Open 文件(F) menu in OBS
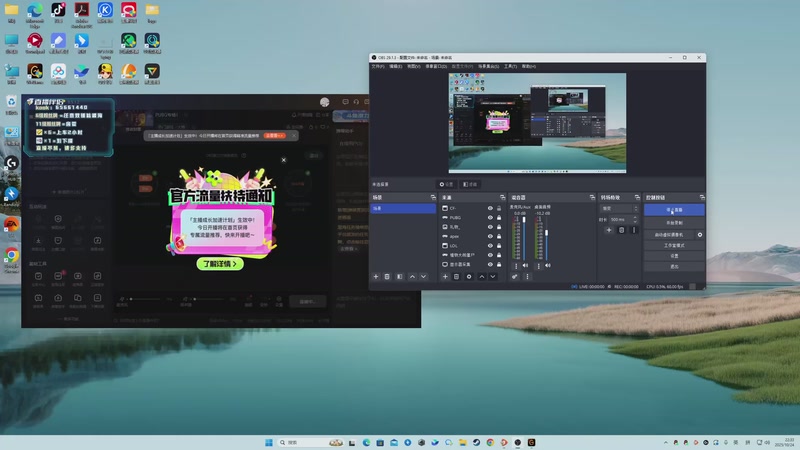The image size is (800, 450). [x=378, y=66]
